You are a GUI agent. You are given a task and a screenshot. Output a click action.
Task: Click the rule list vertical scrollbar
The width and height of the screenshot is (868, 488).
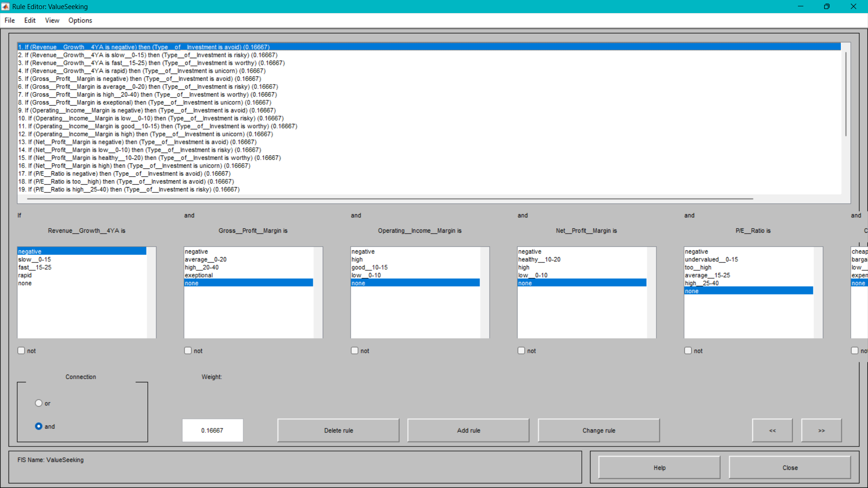pos(845,94)
